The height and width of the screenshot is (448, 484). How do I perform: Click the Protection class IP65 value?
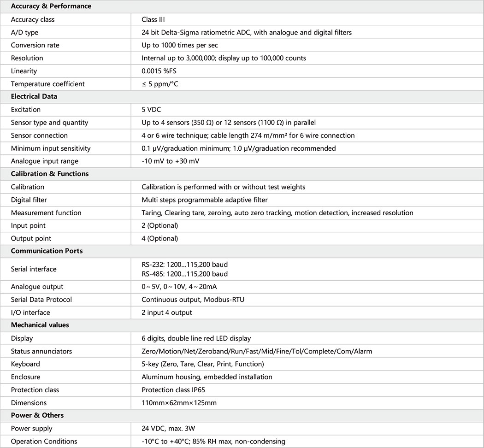point(173,390)
